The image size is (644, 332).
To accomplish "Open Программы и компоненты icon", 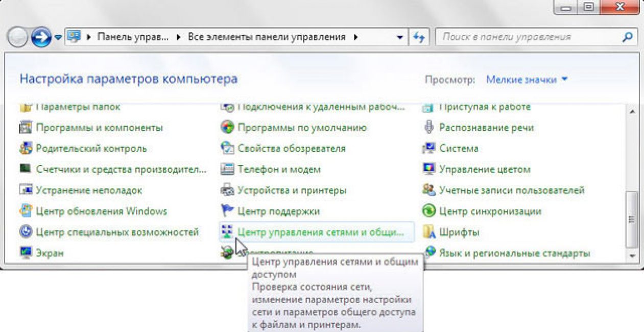I will click(26, 127).
